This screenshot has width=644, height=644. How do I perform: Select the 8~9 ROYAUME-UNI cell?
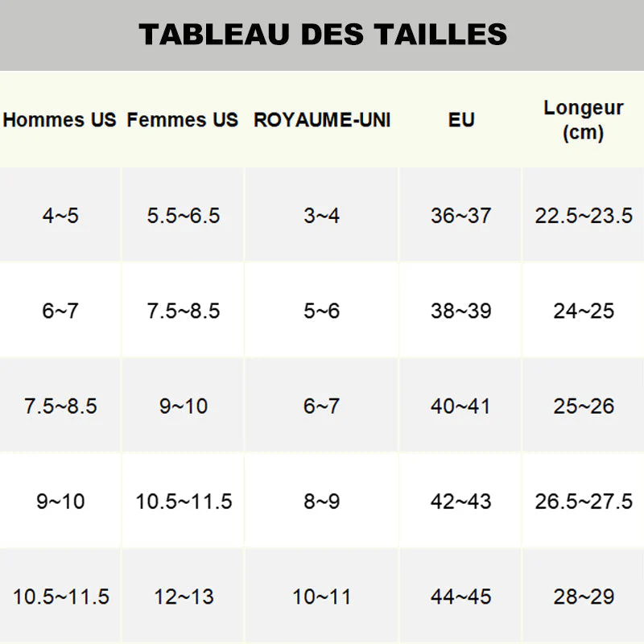pos(322,502)
